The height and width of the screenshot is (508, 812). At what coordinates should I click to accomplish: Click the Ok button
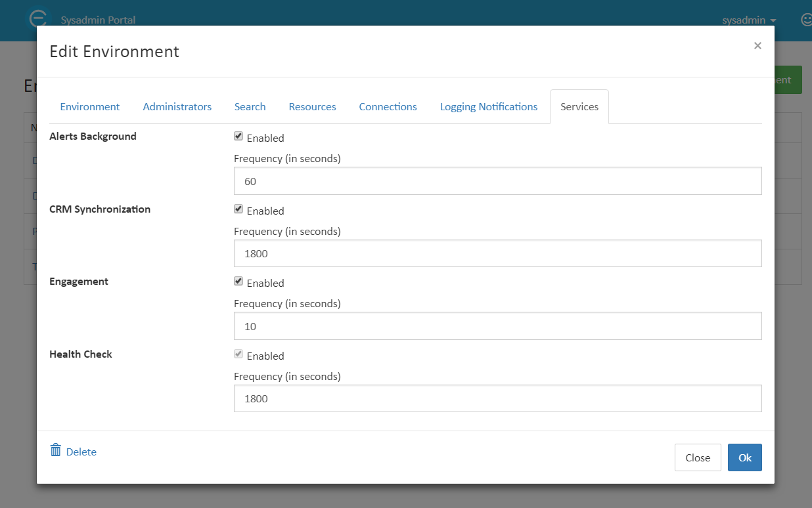(x=745, y=457)
